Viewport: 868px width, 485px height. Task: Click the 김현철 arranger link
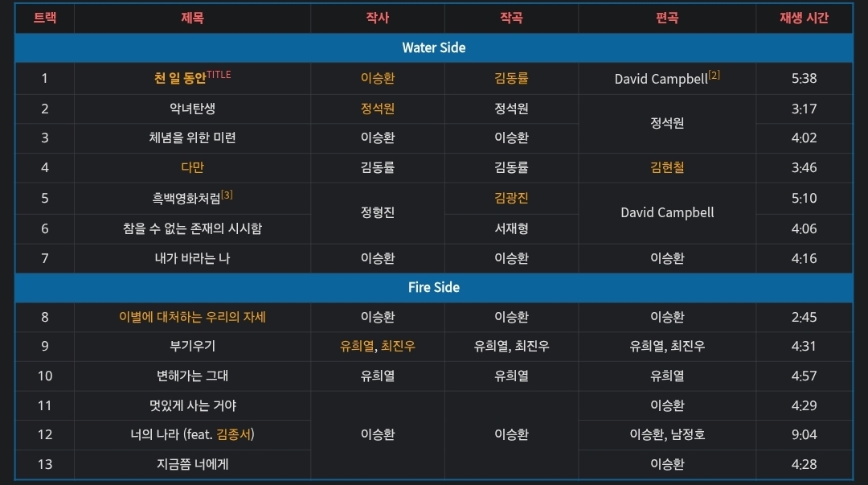coord(667,167)
